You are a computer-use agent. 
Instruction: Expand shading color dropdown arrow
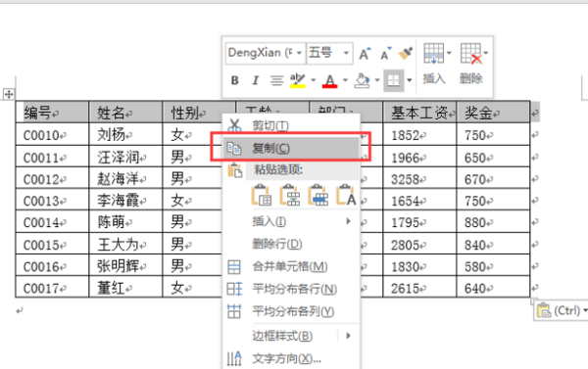coord(377,80)
